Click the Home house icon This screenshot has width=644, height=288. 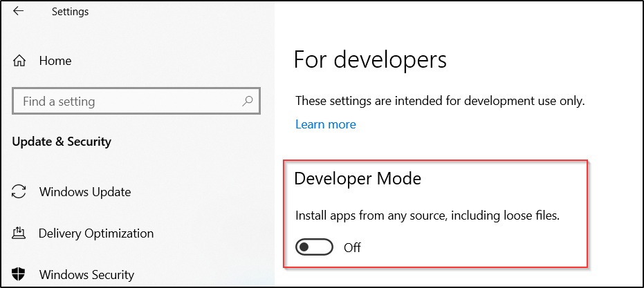[20, 61]
